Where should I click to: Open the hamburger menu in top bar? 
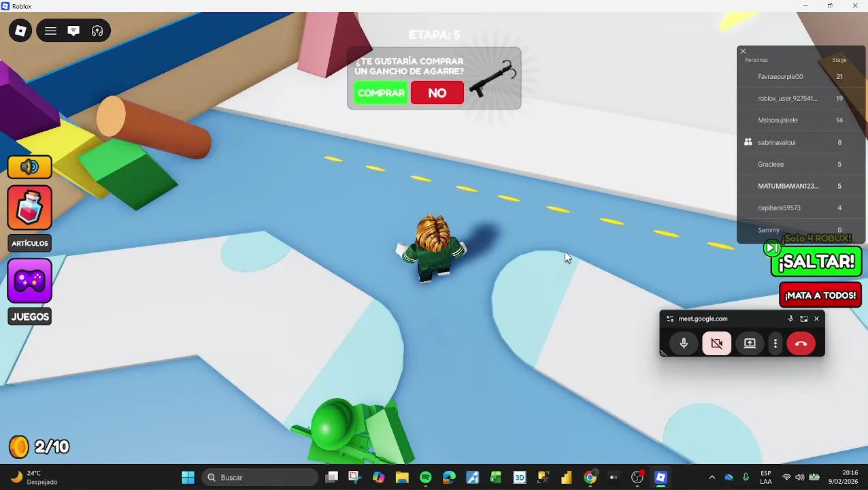coord(50,31)
